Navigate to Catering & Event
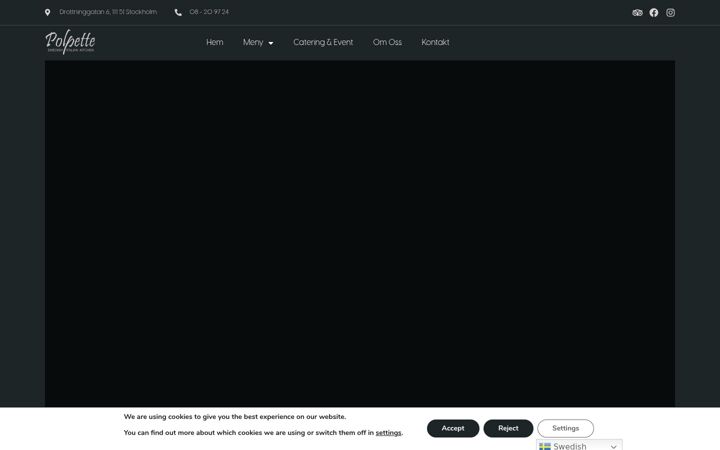Screen dimensions: 720x450 [323, 42]
